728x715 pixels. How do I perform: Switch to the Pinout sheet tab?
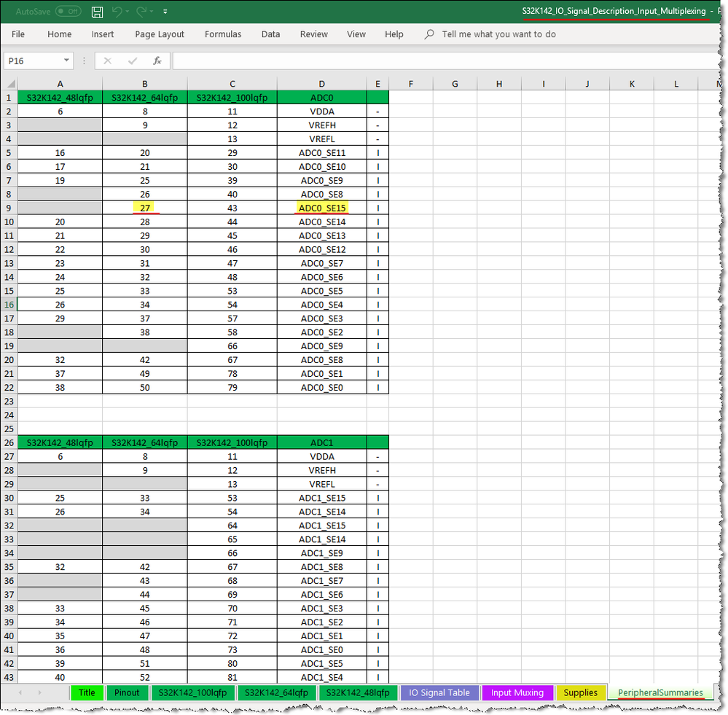[127, 692]
